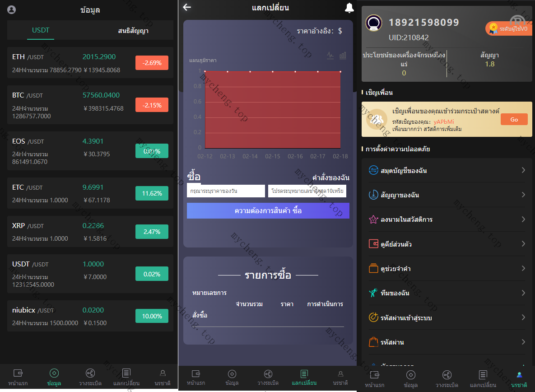Screen dimensions: 535x392
Task: Click the ลงนามในสวัสดิการ star icon
Action: [373, 219]
